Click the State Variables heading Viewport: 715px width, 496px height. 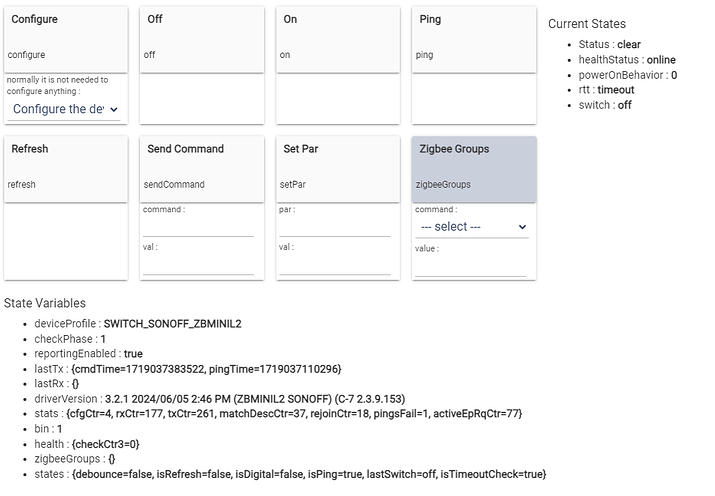(x=45, y=303)
